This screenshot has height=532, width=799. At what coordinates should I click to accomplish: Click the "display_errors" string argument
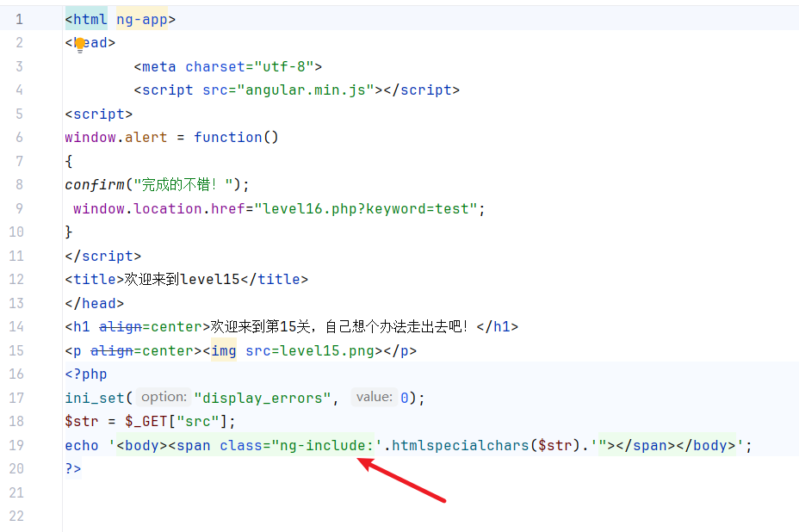pos(263,398)
